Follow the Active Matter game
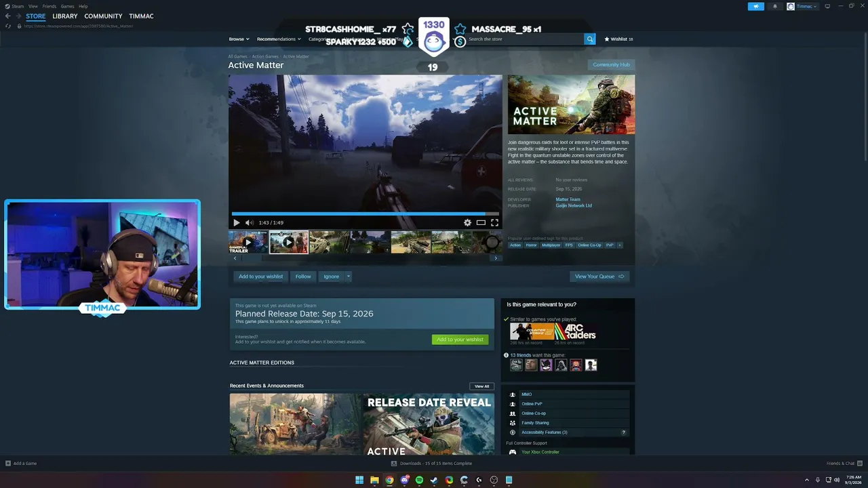This screenshot has width=868, height=488. [303, 277]
